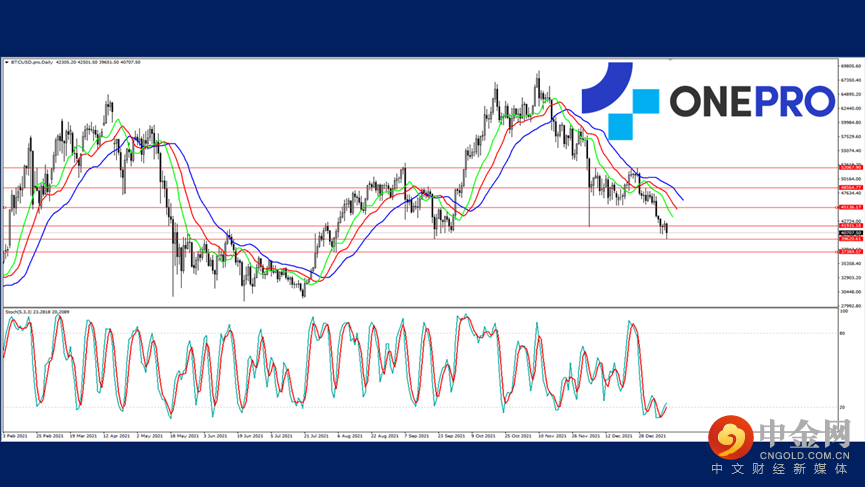This screenshot has width=865, height=487.
Task: Click the 30448.00 price axis label
Action: [851, 292]
